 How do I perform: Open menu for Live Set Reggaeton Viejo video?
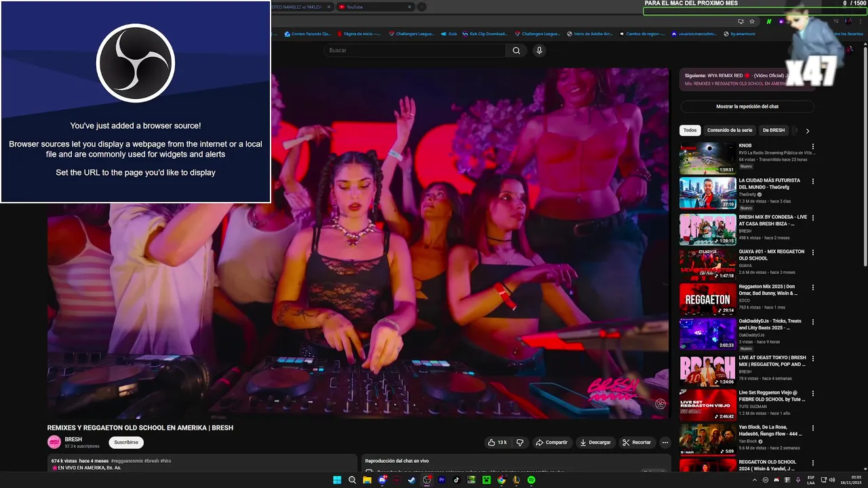(x=813, y=394)
